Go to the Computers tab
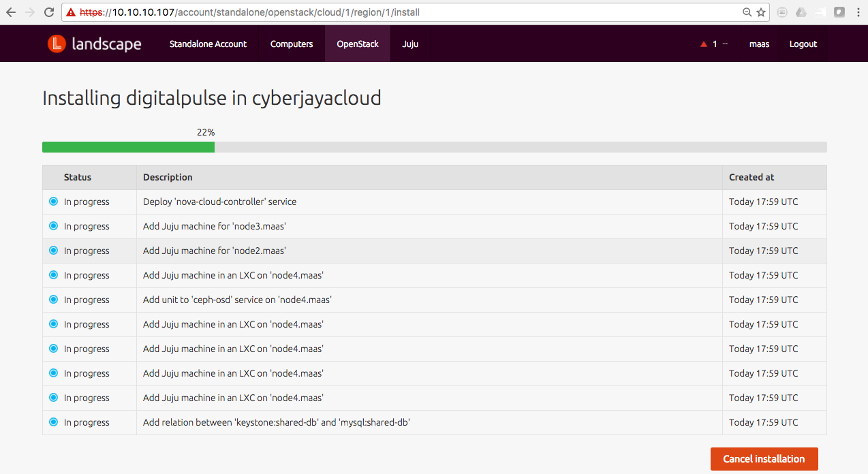This screenshot has width=868, height=474. point(292,44)
